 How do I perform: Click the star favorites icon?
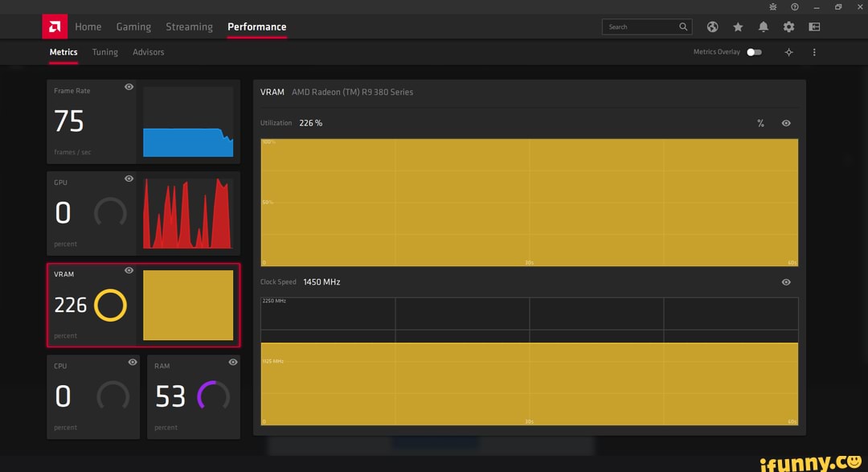738,27
